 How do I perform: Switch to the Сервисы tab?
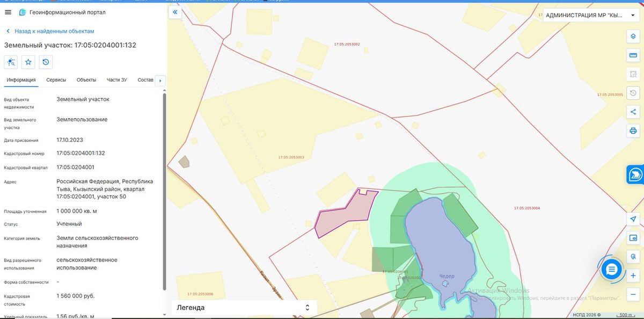[x=56, y=80]
